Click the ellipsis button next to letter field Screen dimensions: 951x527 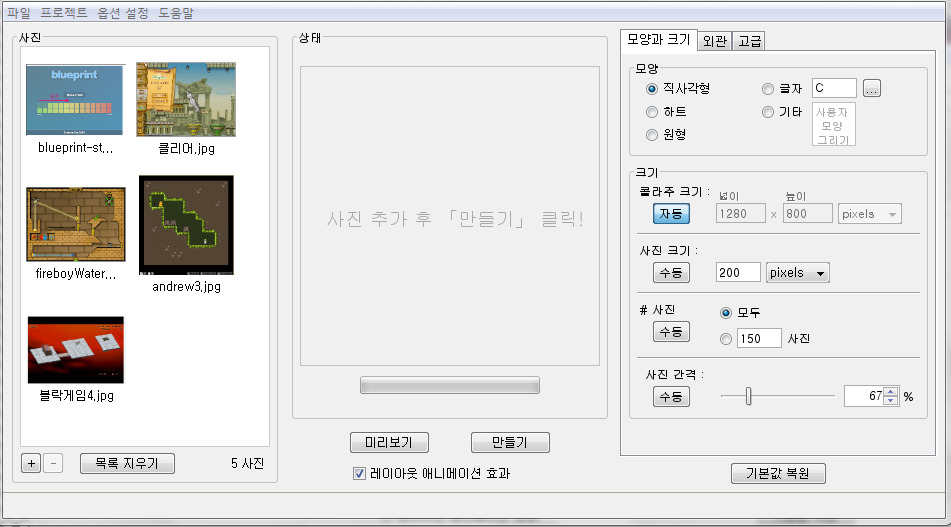(871, 89)
